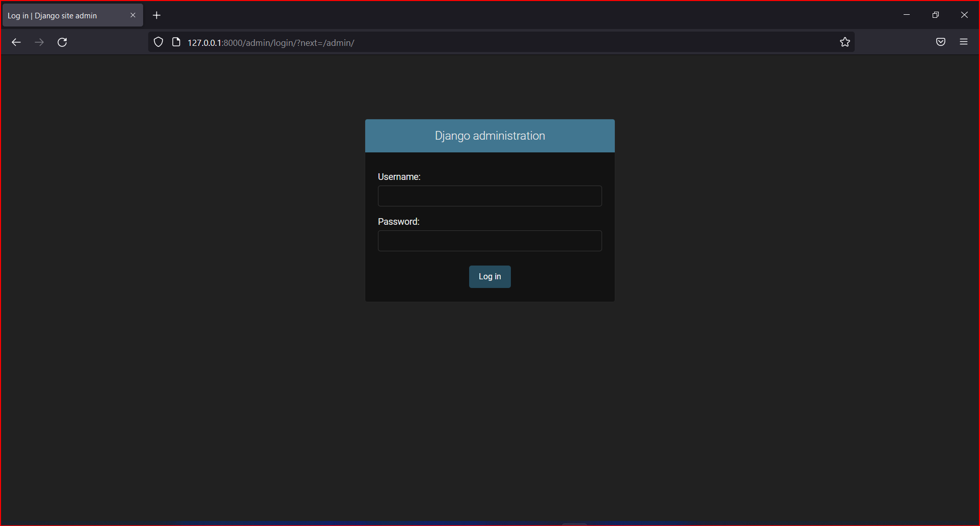This screenshot has height=526, width=980.
Task: Open the Save to Pocket icon
Action: 941,42
